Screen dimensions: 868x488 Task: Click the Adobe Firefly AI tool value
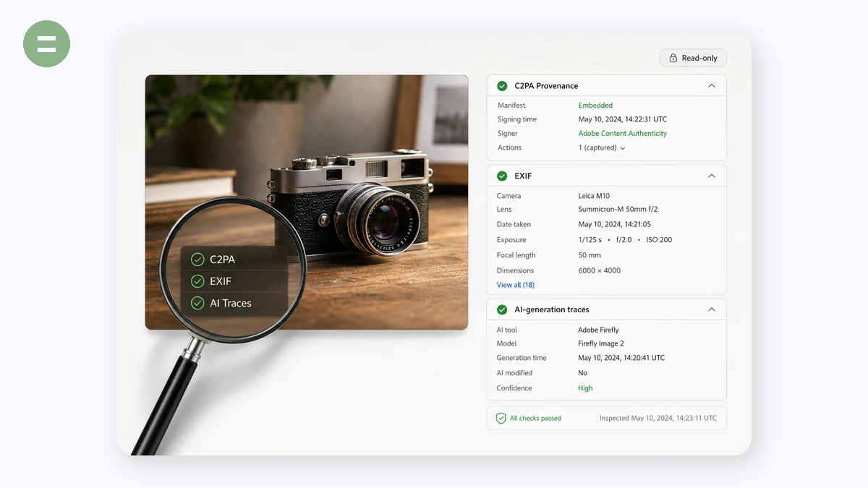598,330
